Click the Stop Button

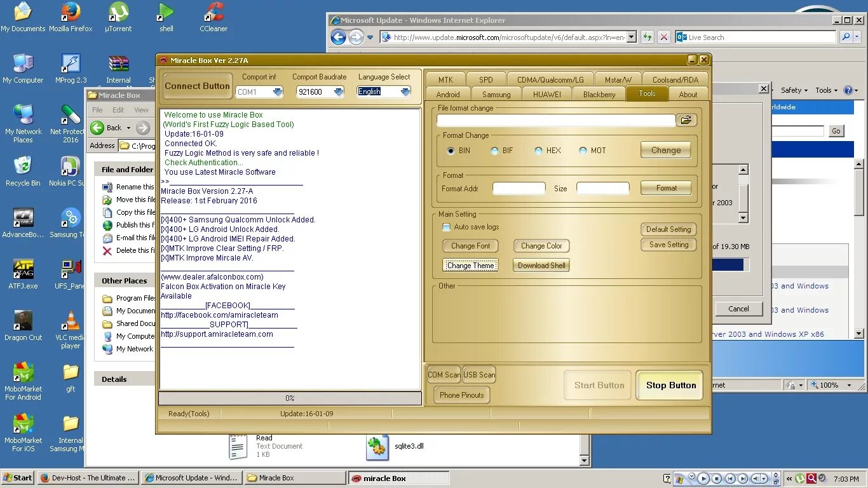(670, 385)
